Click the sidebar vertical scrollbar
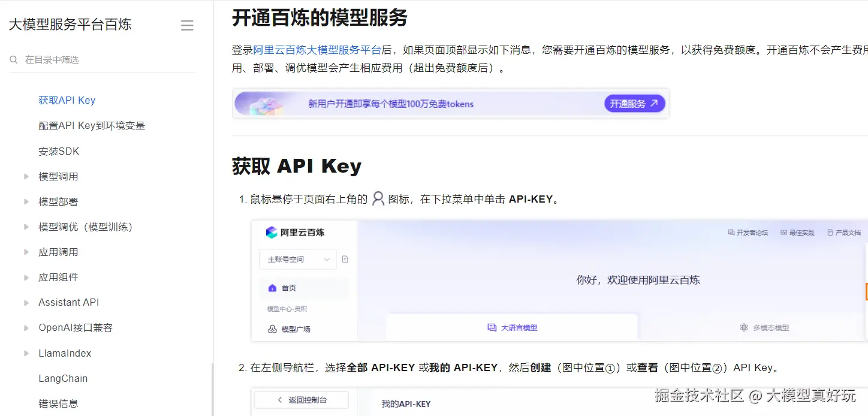 [x=213, y=390]
